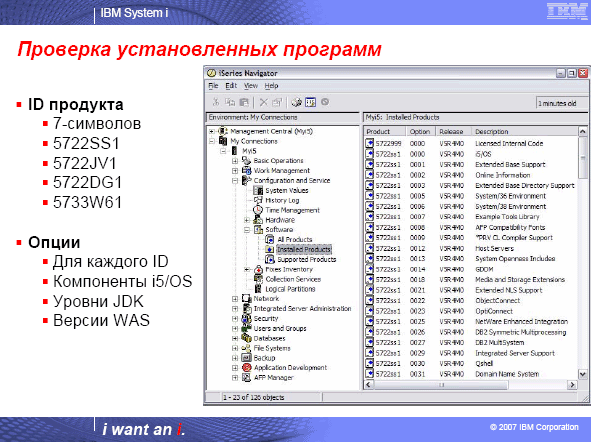Click the Security icon in tree
This screenshot has height=442, width=591.
(x=246, y=318)
